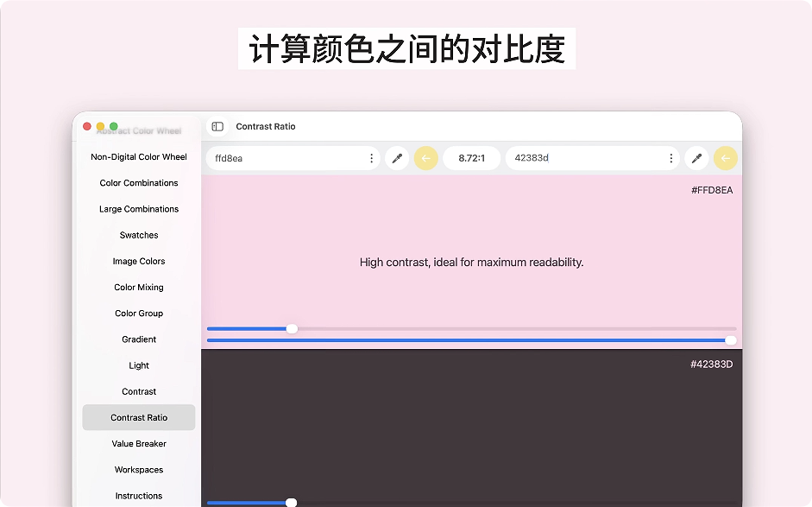812x507 pixels.
Task: Toggle the sidebar visibility icon
Action: (217, 126)
